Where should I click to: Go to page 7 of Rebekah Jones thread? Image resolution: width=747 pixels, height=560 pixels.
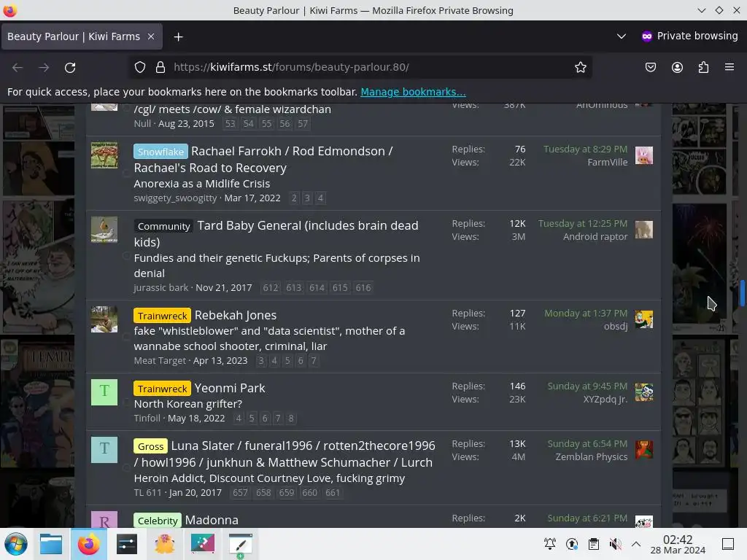point(314,360)
